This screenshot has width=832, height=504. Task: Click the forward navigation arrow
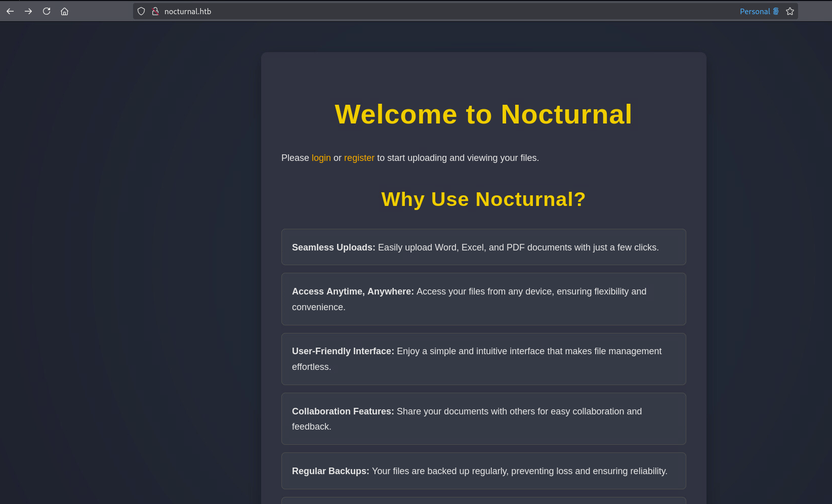tap(28, 11)
